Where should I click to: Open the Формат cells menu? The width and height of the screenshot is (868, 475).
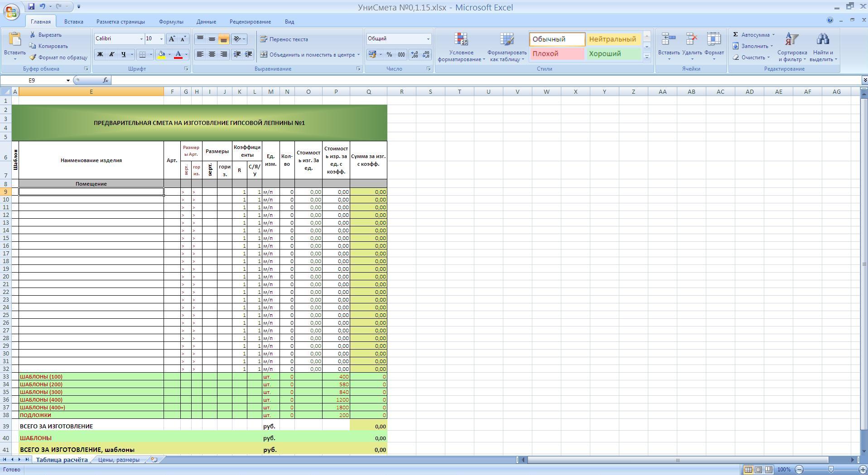coord(714,47)
